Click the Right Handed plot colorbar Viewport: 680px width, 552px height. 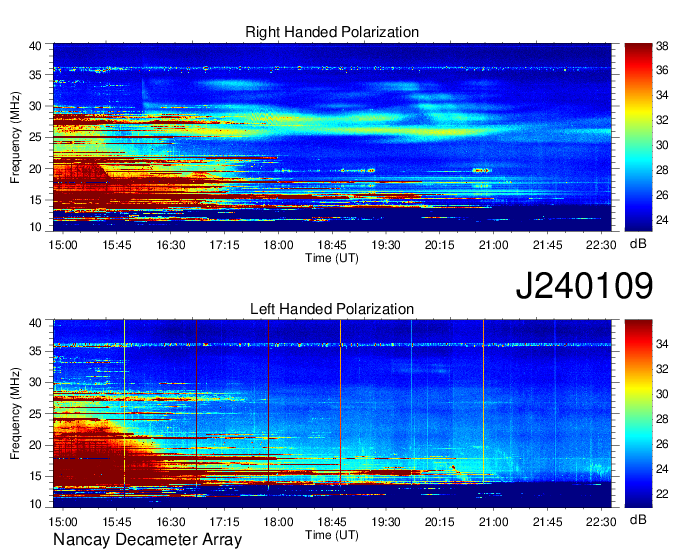638,137
